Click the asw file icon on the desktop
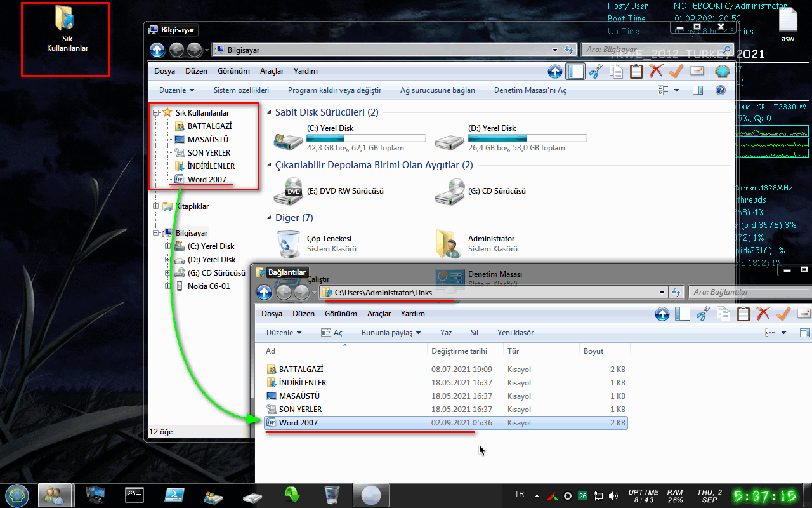Screen dimensions: 812x508 [x=787, y=24]
